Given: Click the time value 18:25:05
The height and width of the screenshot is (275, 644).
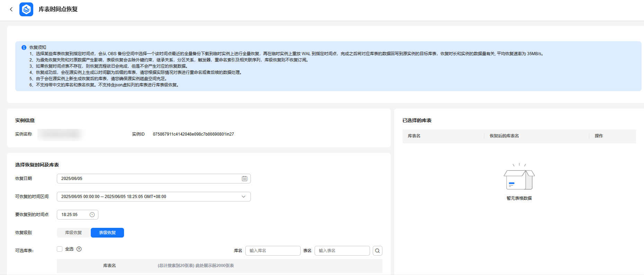Looking at the screenshot, I should (70, 215).
